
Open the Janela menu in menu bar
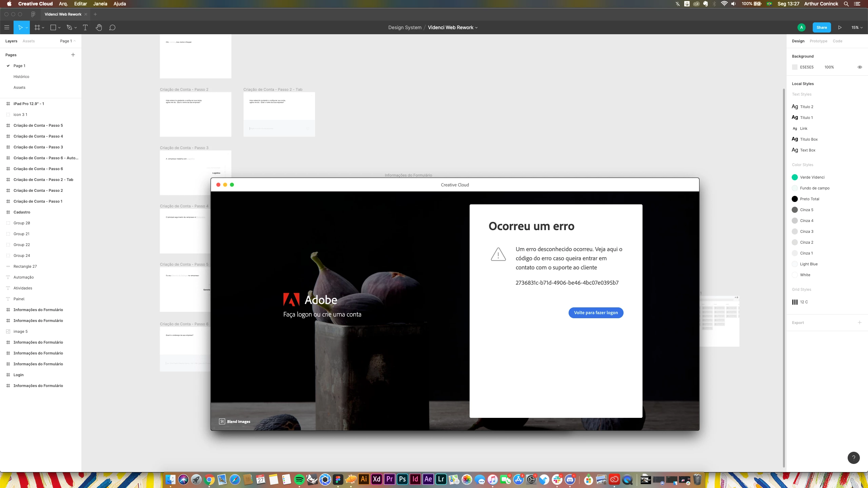pyautogui.click(x=100, y=4)
